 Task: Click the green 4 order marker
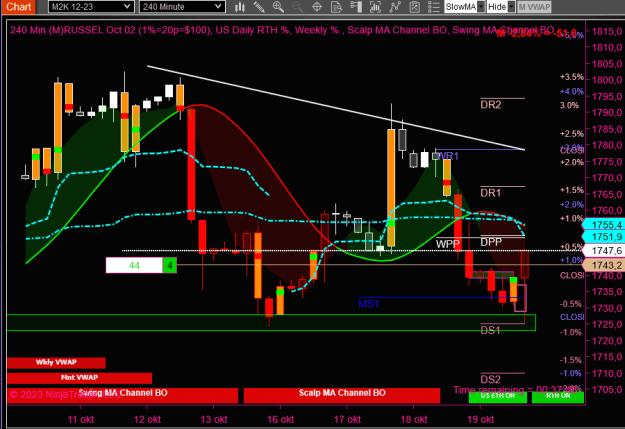click(x=170, y=265)
